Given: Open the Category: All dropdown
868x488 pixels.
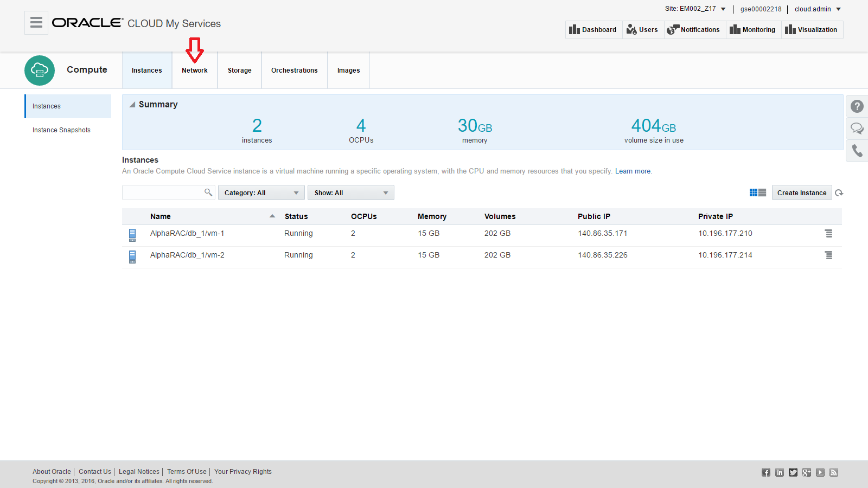Looking at the screenshot, I should [261, 192].
